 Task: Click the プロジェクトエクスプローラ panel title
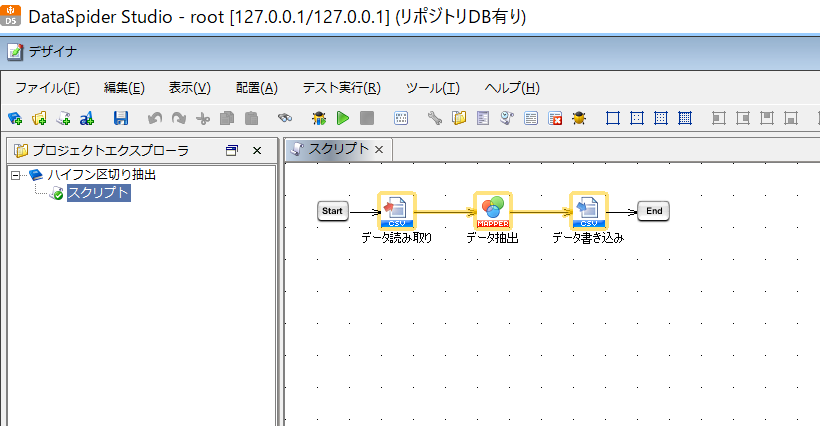[110, 151]
